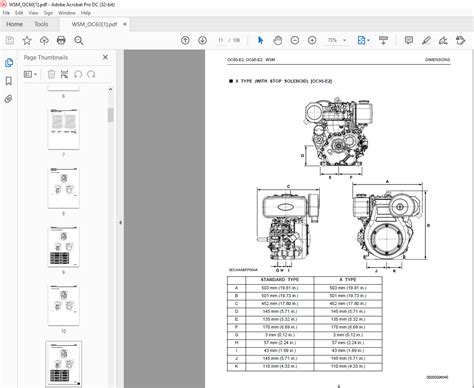The width and height of the screenshot is (474, 388).
Task: Go to next page arrow
Action: point(202,41)
